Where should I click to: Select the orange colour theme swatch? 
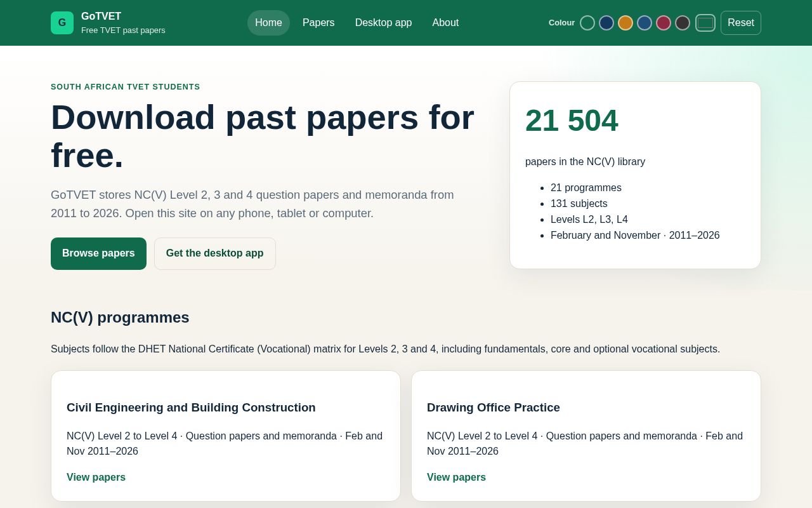pos(625,23)
